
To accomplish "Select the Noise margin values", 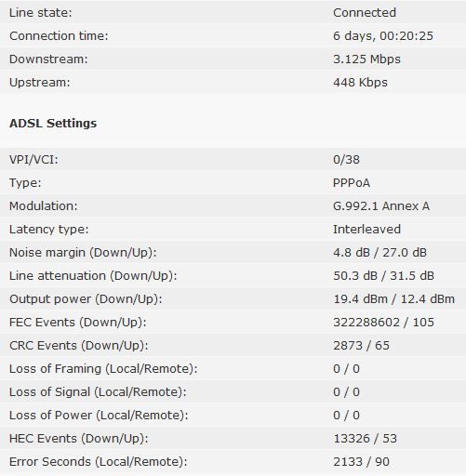I will click(379, 253).
